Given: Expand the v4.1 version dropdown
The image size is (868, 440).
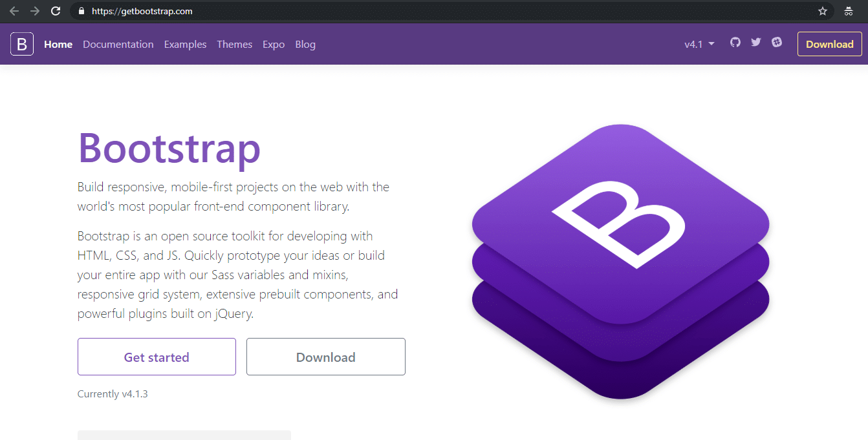Looking at the screenshot, I should (700, 45).
